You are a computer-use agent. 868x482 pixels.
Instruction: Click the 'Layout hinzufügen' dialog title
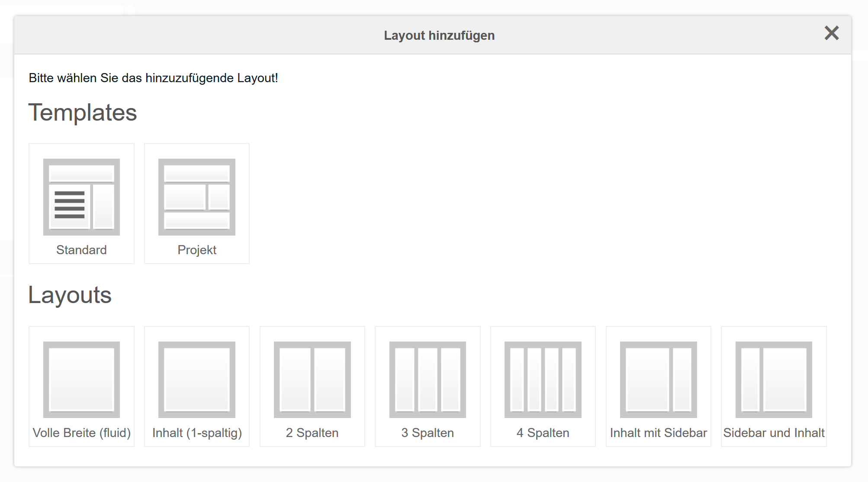point(439,35)
